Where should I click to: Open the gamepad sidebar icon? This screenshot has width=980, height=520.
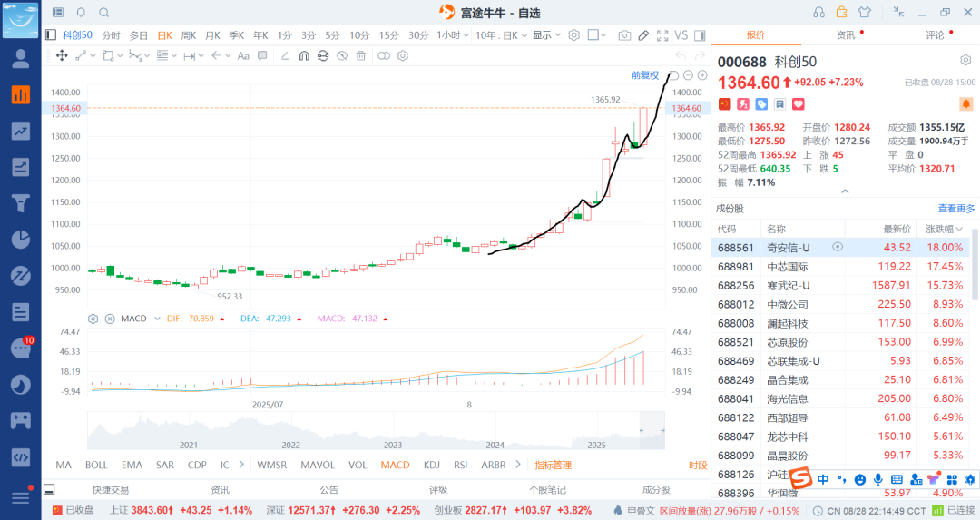[21, 420]
